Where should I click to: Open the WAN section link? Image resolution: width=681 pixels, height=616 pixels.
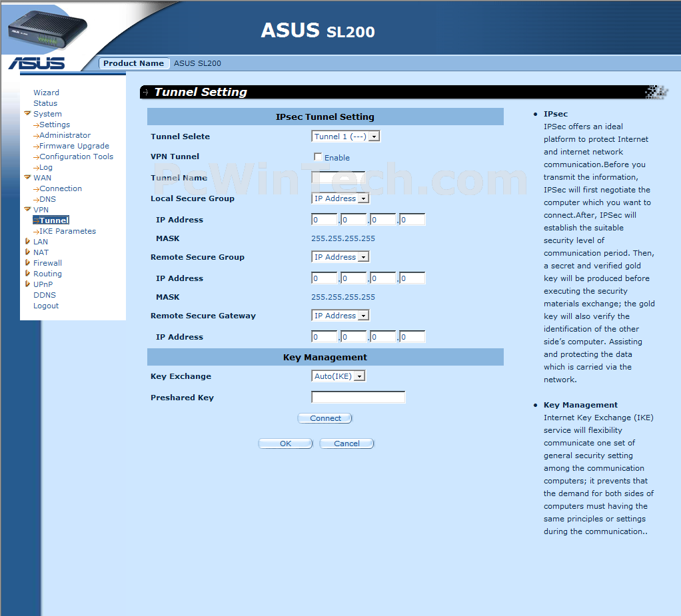[x=42, y=178]
